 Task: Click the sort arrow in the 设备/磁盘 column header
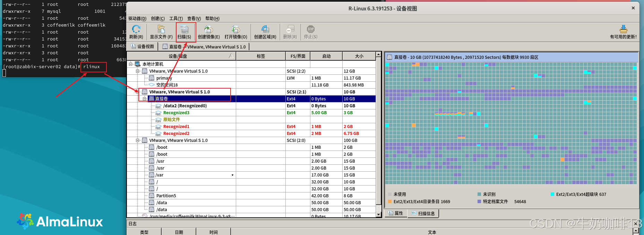[231, 56]
